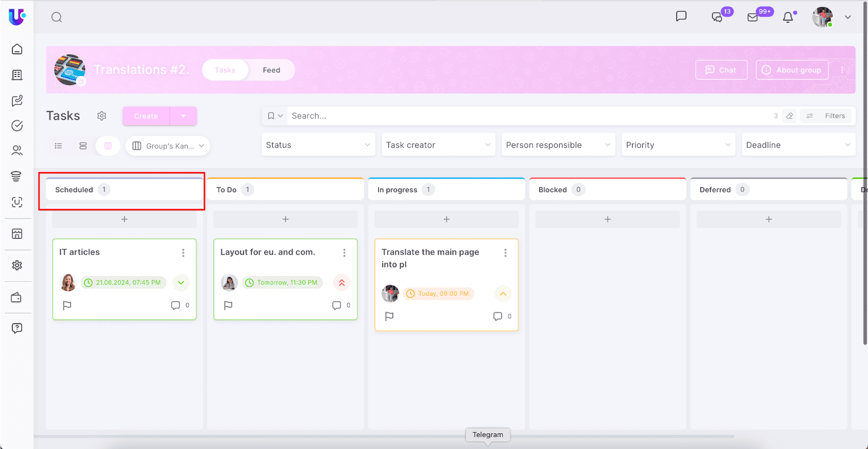The height and width of the screenshot is (449, 868).
Task: Open the wallet icon in sidebar
Action: click(17, 298)
